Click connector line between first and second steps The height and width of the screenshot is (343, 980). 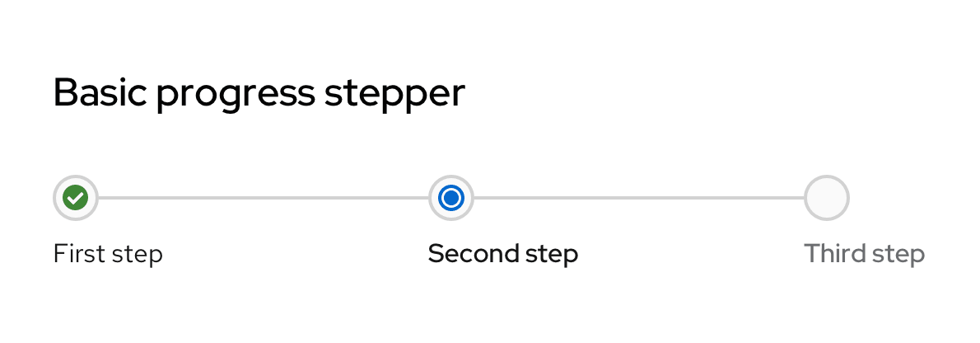264,198
